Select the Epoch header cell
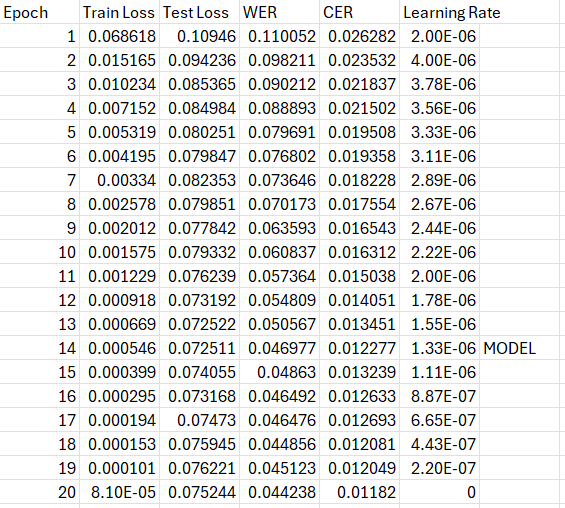Screen dimensions: 565x508 coord(40,12)
